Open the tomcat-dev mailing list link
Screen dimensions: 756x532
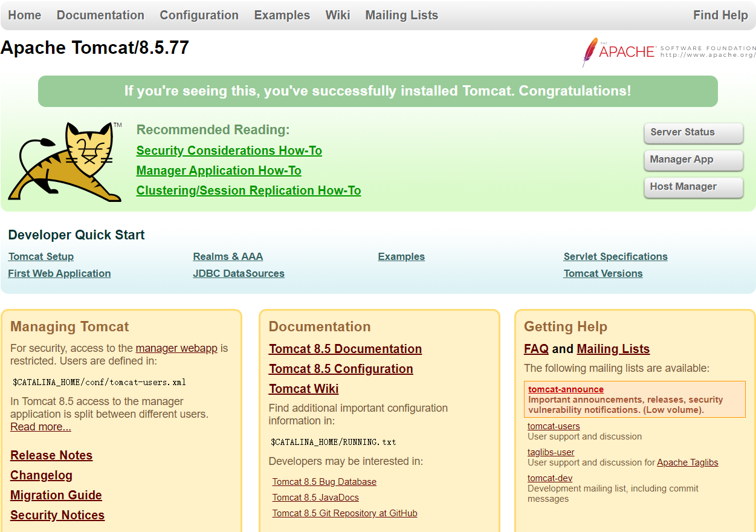coord(550,478)
